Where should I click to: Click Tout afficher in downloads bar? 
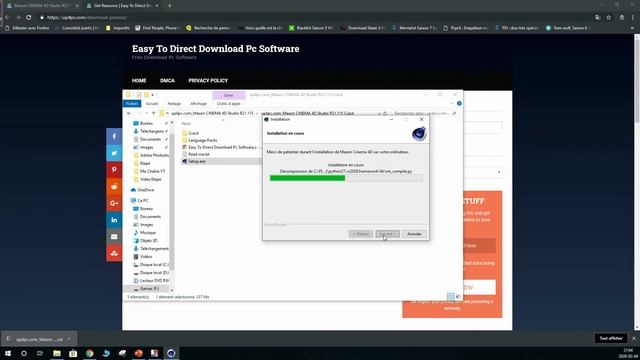pyautogui.click(x=611, y=338)
